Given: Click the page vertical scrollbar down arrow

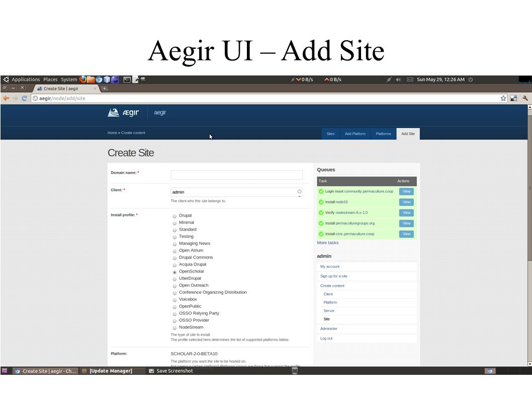Looking at the screenshot, I should (529, 364).
